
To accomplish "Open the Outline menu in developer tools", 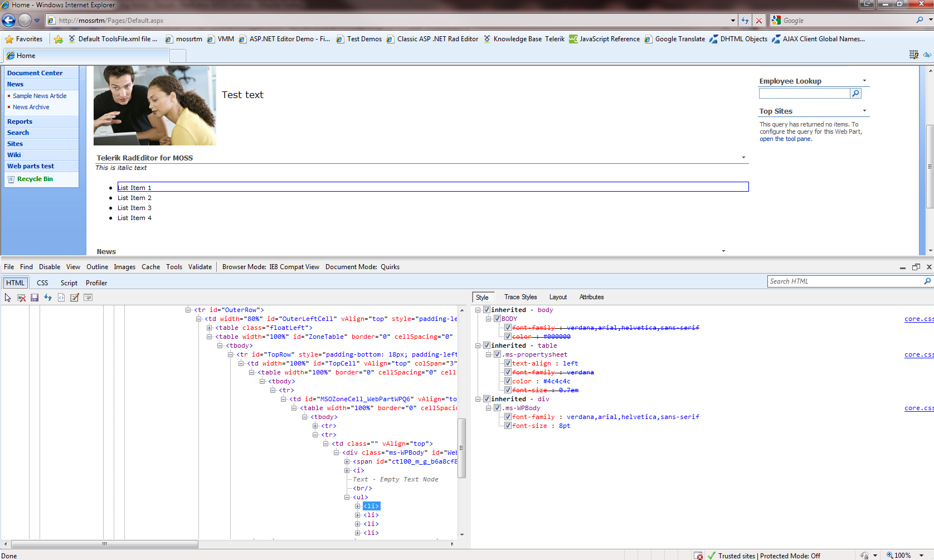I will pos(97,267).
